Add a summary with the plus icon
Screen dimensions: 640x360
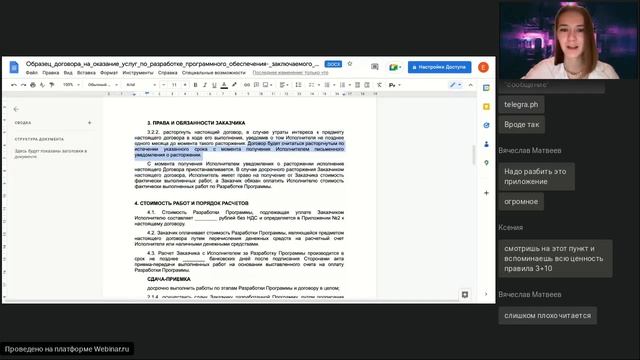[x=89, y=122]
